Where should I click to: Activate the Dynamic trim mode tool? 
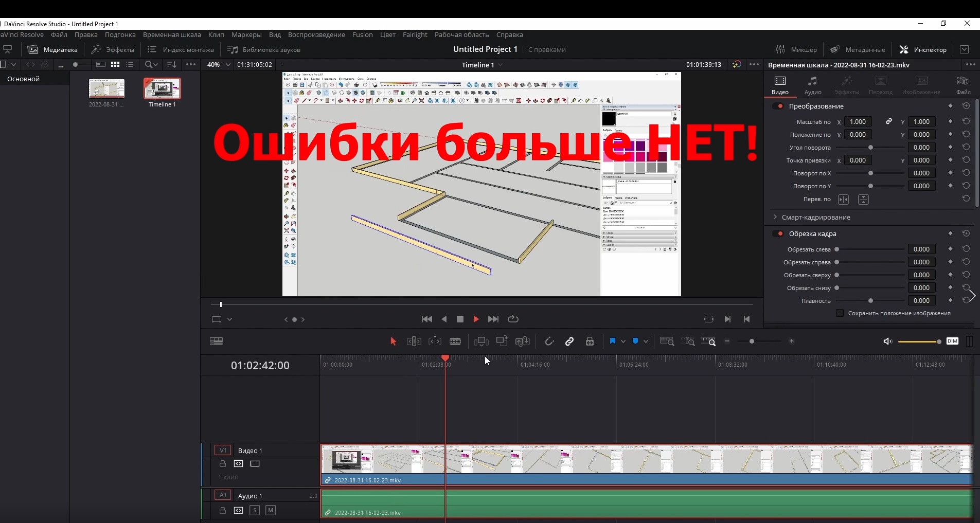click(435, 341)
